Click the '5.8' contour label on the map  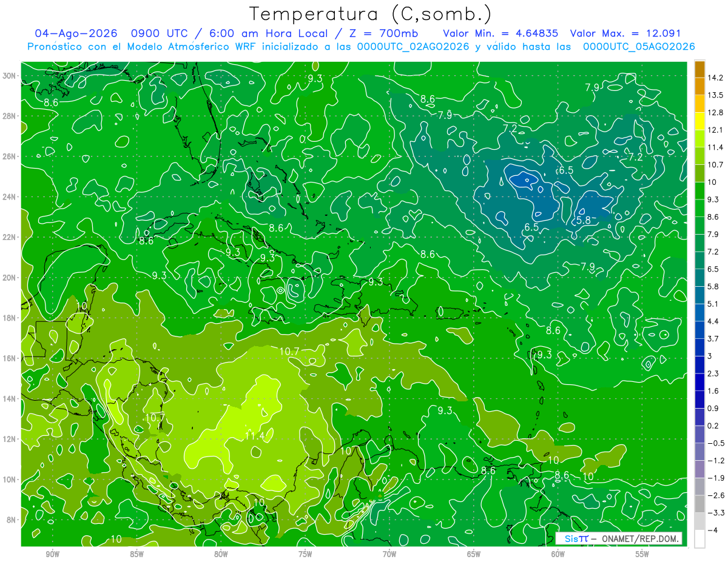tap(583, 221)
